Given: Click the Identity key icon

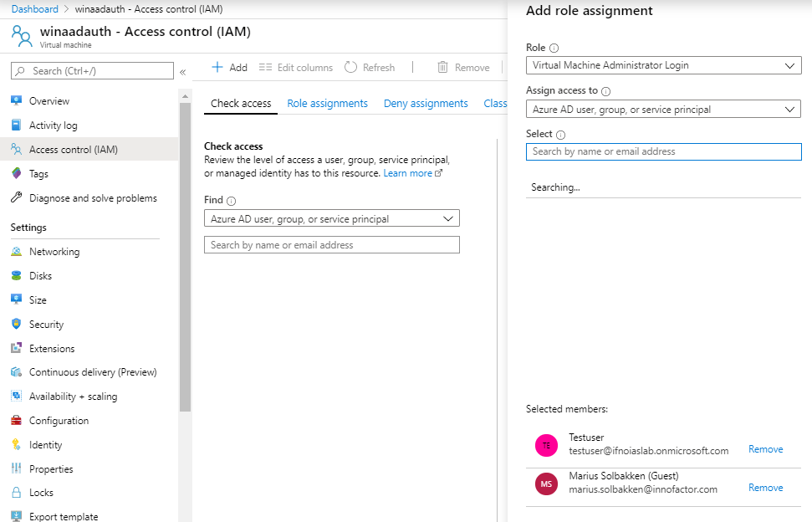Looking at the screenshot, I should [16, 445].
